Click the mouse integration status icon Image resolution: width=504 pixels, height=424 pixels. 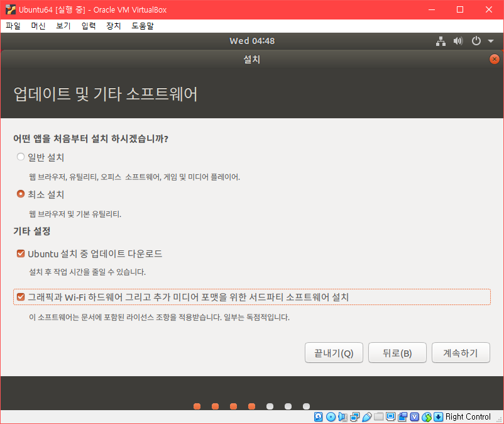[427, 416]
